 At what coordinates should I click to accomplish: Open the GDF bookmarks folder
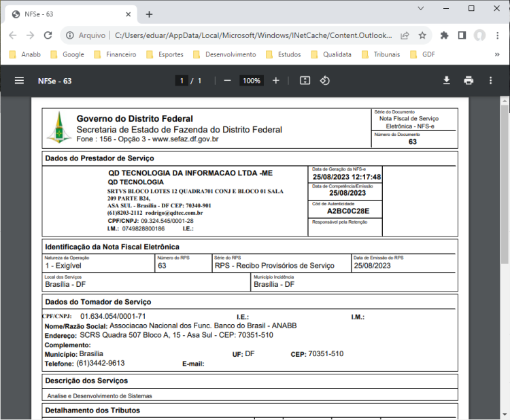pyautogui.click(x=422, y=54)
